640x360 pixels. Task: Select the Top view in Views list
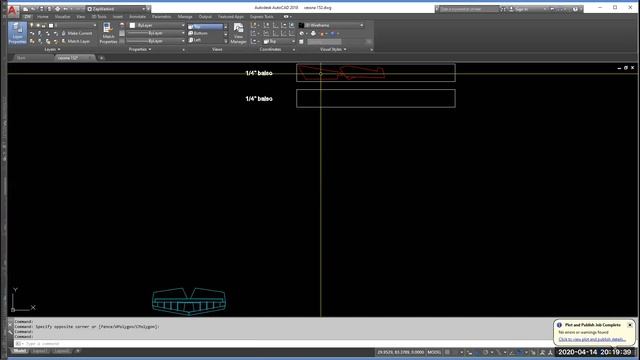pos(205,27)
